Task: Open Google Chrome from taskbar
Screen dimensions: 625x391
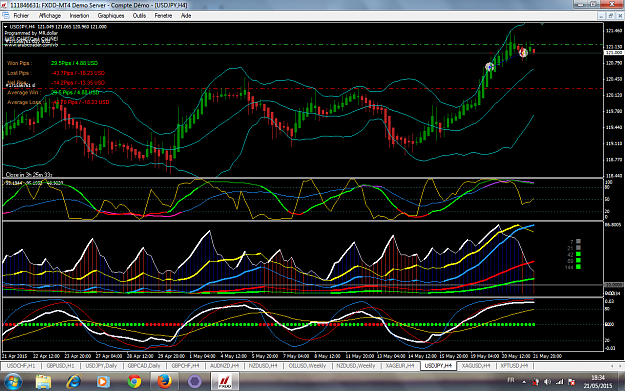Action: (x=134, y=381)
